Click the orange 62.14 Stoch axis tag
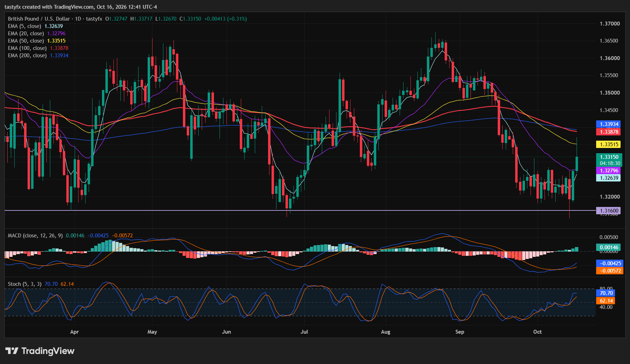Image resolution: width=630 pixels, height=364 pixels. (x=606, y=301)
